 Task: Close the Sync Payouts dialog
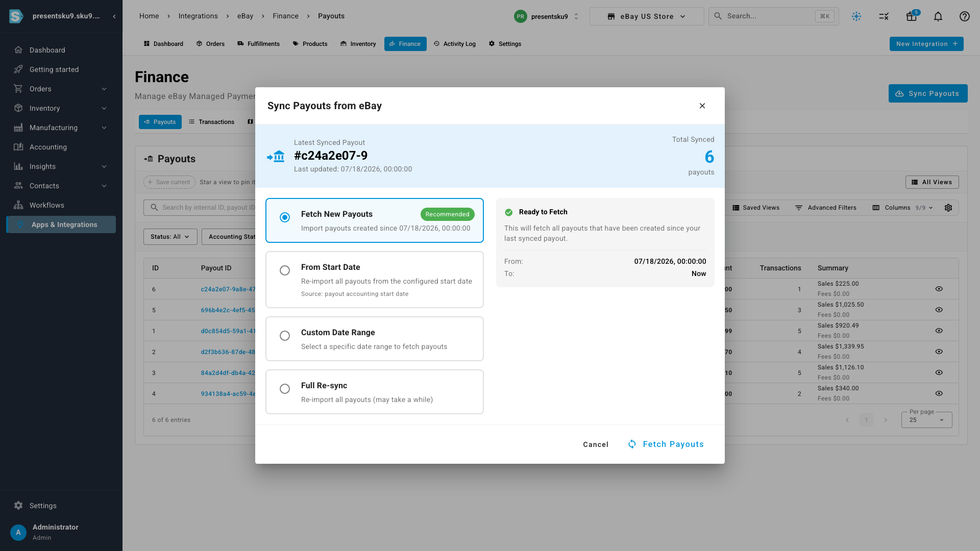[x=702, y=106]
